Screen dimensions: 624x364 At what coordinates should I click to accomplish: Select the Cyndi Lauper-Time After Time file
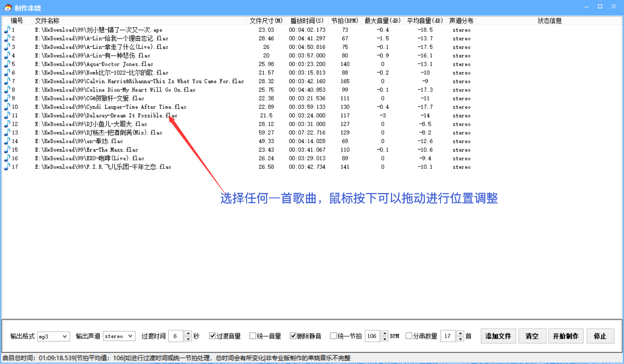click(x=110, y=107)
